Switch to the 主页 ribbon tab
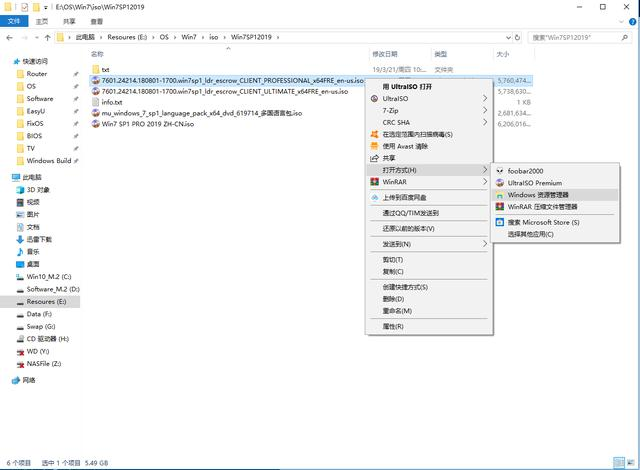 [x=42, y=21]
